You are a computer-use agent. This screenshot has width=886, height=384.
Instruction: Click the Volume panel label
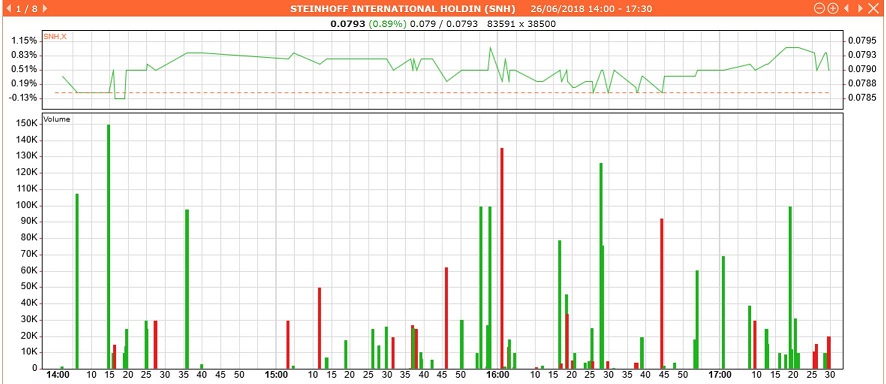(x=57, y=120)
